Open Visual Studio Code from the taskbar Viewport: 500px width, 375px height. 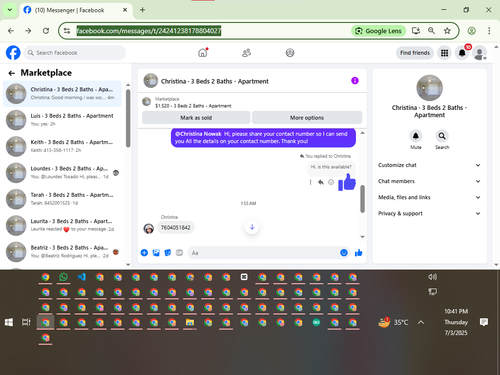(81, 277)
